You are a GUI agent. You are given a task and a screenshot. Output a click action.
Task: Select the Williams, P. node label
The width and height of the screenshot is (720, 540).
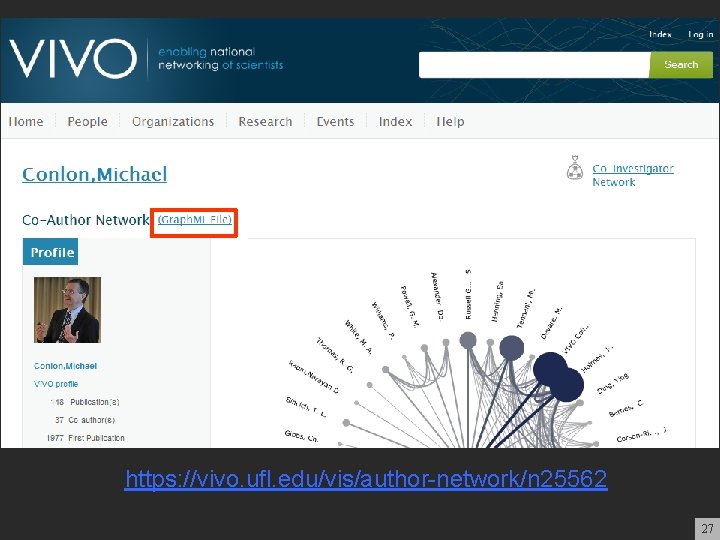[x=383, y=321]
